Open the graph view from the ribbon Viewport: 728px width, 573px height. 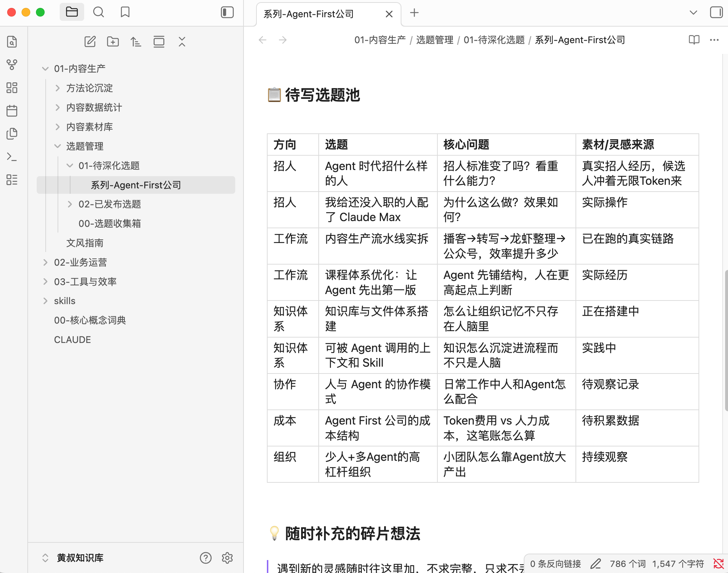coord(12,65)
